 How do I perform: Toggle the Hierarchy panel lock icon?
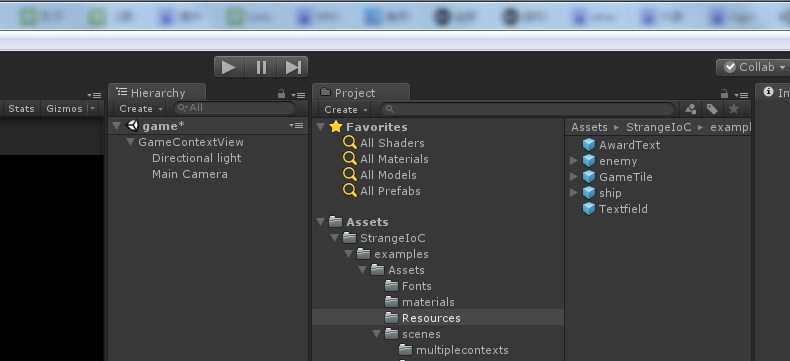[282, 94]
